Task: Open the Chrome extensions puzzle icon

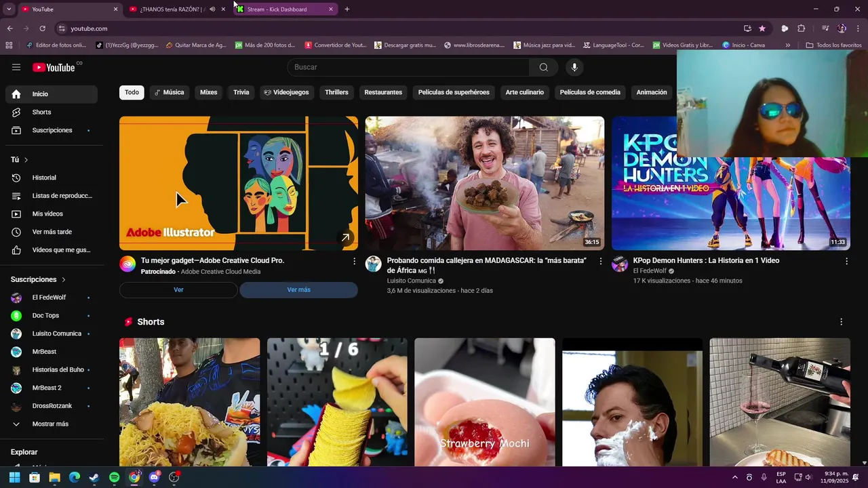Action: (x=802, y=28)
